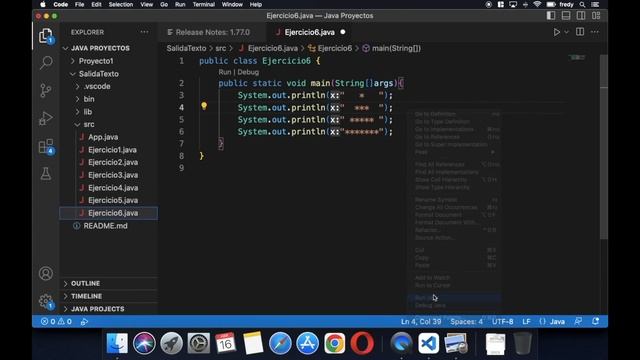Open Ejercicio1.java in the explorer
Image resolution: width=640 pixels, height=360 pixels.
112,150
